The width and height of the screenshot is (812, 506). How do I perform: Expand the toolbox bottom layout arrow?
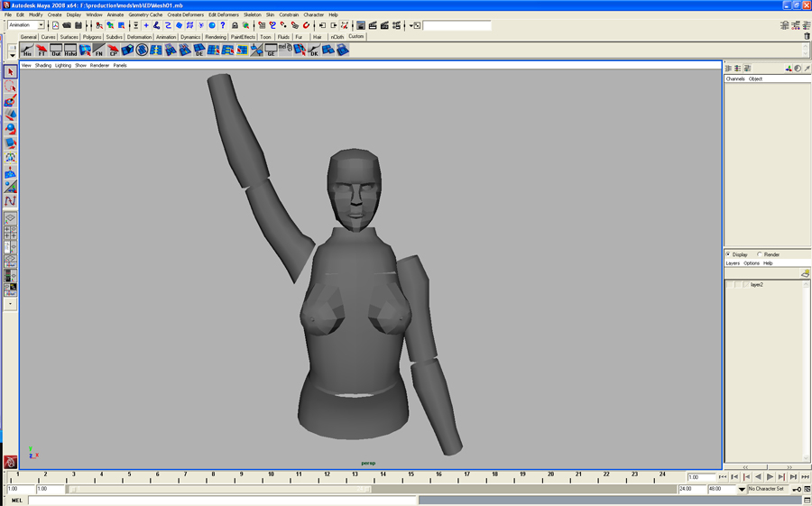coord(10,304)
